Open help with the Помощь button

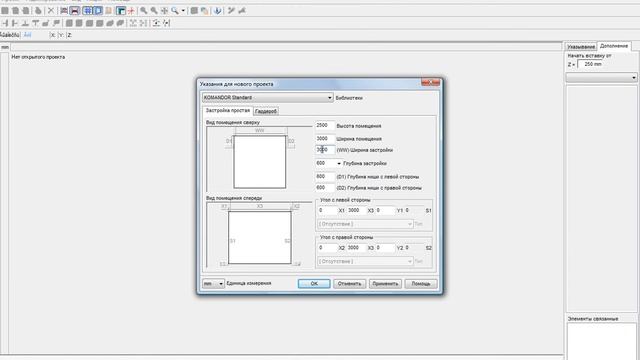click(x=421, y=284)
